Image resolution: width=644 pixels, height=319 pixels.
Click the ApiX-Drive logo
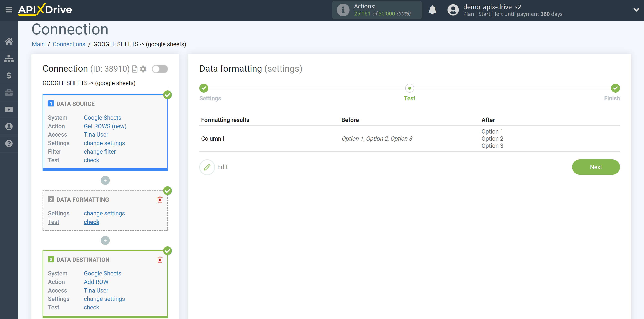tap(45, 10)
